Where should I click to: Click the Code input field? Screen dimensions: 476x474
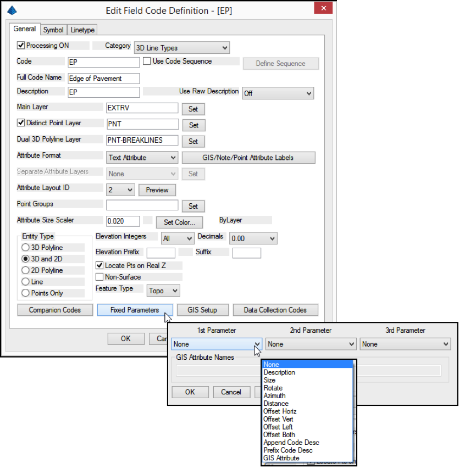[103, 62]
